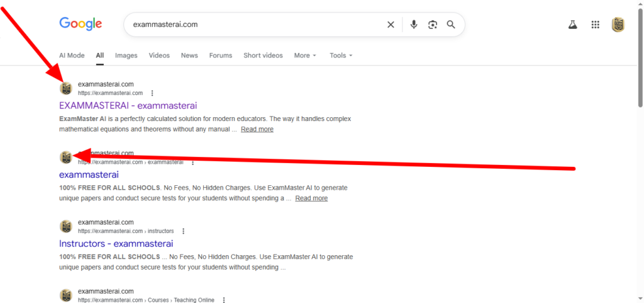The width and height of the screenshot is (644, 303).
Task: Click the page vertical scrollbar
Action: click(x=641, y=57)
